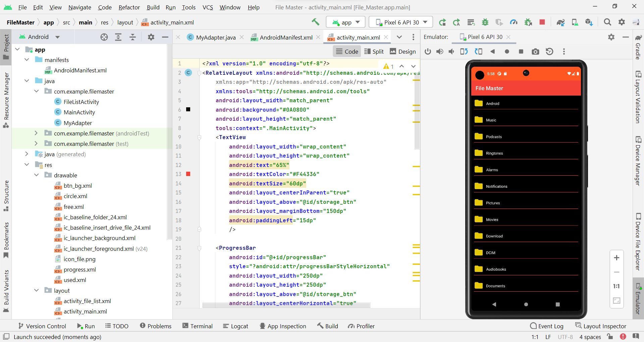644x342 pixels.
Task: Zoom in emulator with plus button
Action: (616, 258)
